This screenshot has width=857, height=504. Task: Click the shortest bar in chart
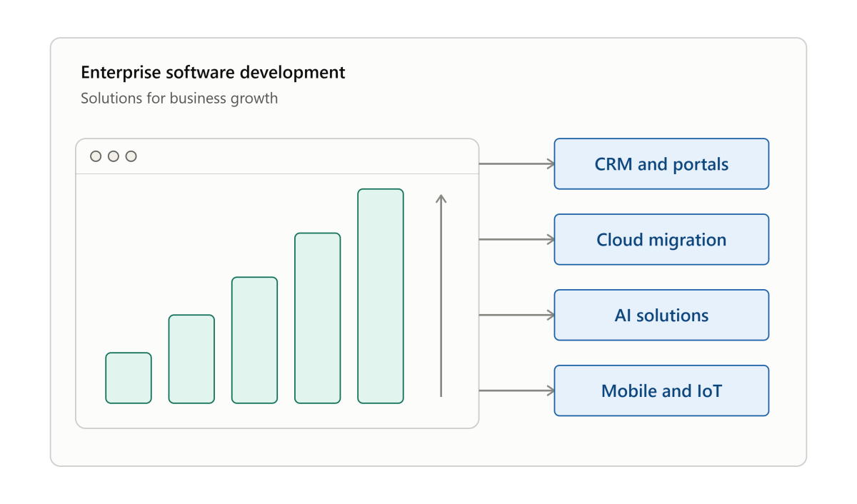point(129,378)
